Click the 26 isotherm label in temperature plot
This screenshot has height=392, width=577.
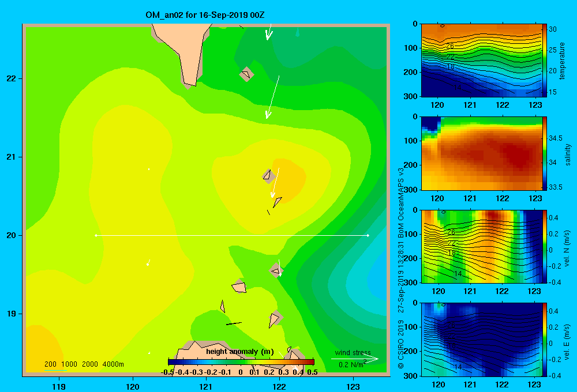[451, 46]
